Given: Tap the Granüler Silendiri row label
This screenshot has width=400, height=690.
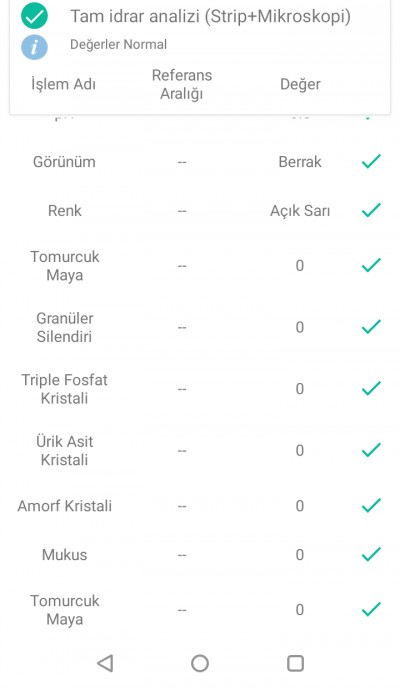Looking at the screenshot, I should (64, 327).
